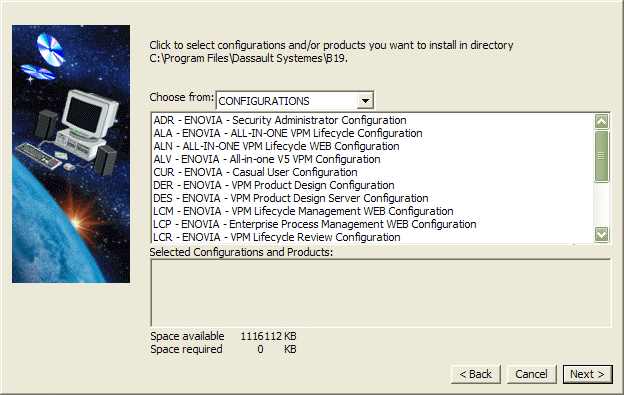Click the scroll down arrow of configurations list
The height and width of the screenshot is (395, 624).
[601, 234]
